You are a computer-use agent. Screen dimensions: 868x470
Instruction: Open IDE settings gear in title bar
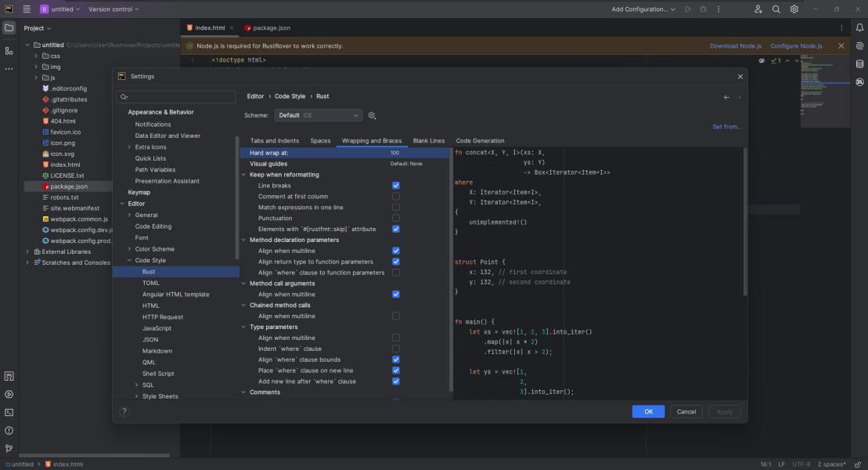[794, 9]
